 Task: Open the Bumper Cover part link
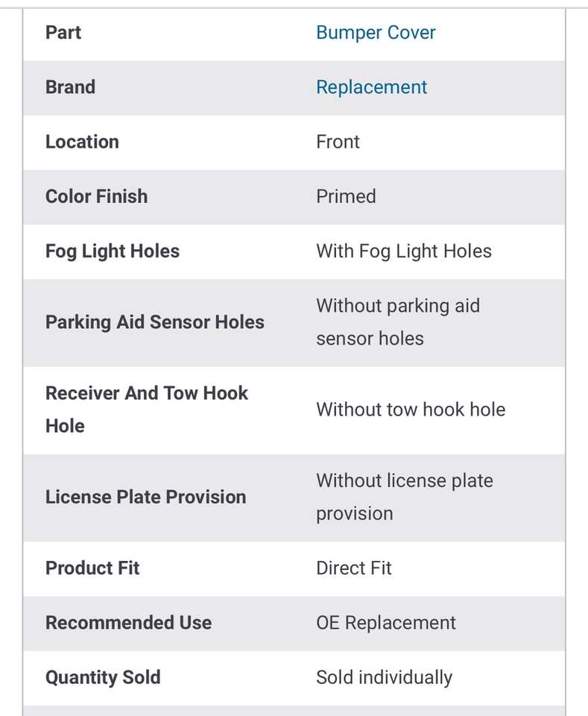(376, 33)
